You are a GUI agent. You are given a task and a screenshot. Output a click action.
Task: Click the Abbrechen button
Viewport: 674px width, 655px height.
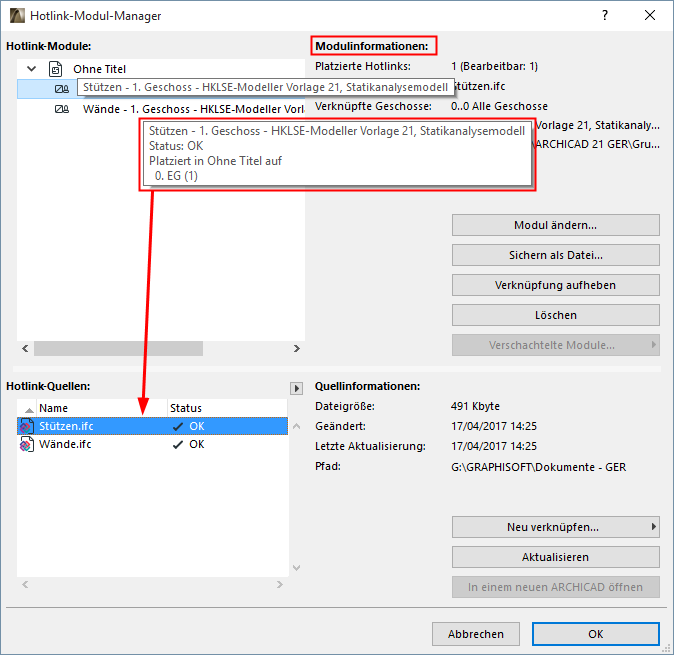(476, 634)
